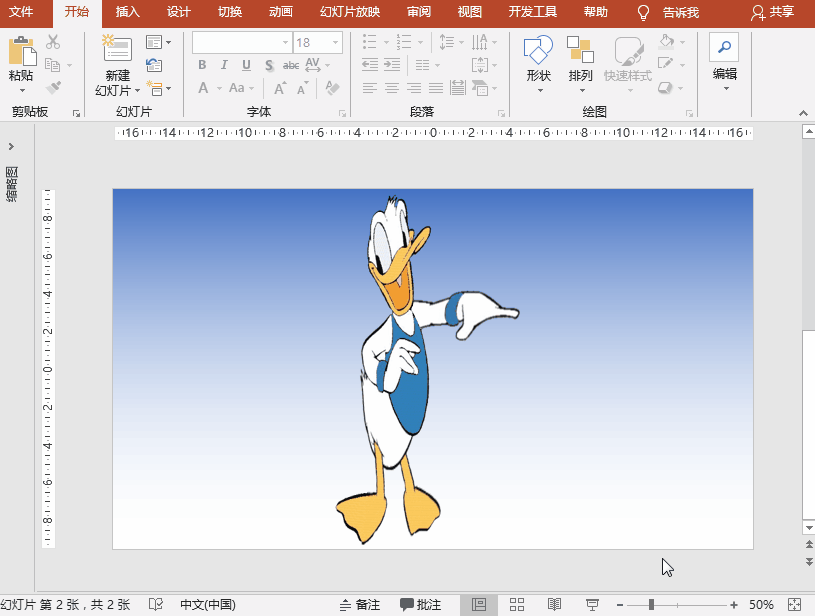Open the Comments pane
The width and height of the screenshot is (815, 616).
click(x=420, y=605)
